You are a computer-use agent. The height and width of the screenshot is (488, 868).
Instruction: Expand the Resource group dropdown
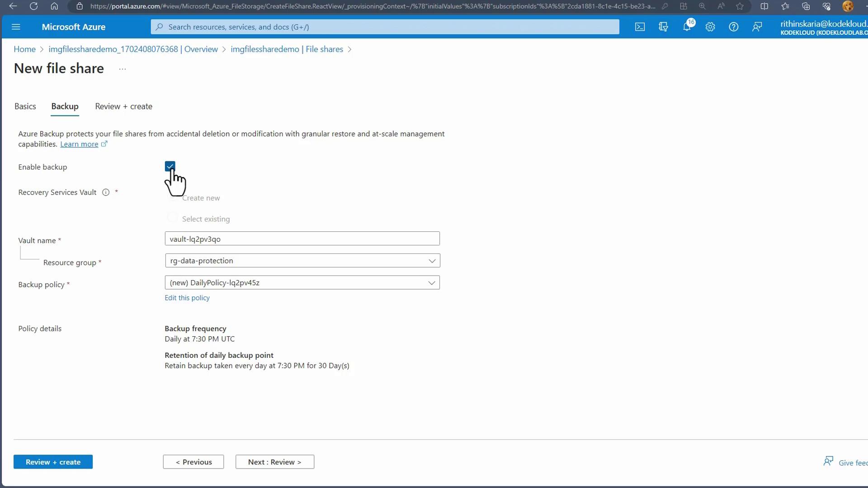(302, 261)
